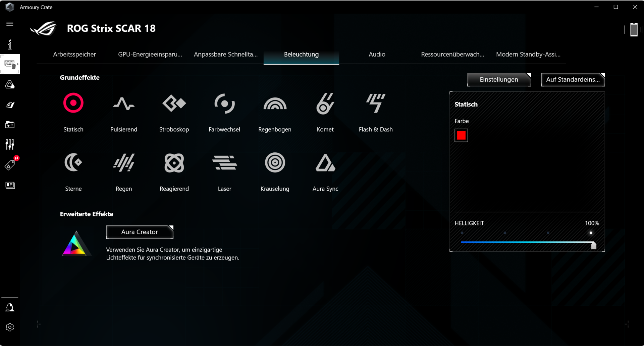Viewport: 644px width, 346px height.
Task: Click the Helligkeit slider handle
Action: coord(594,246)
